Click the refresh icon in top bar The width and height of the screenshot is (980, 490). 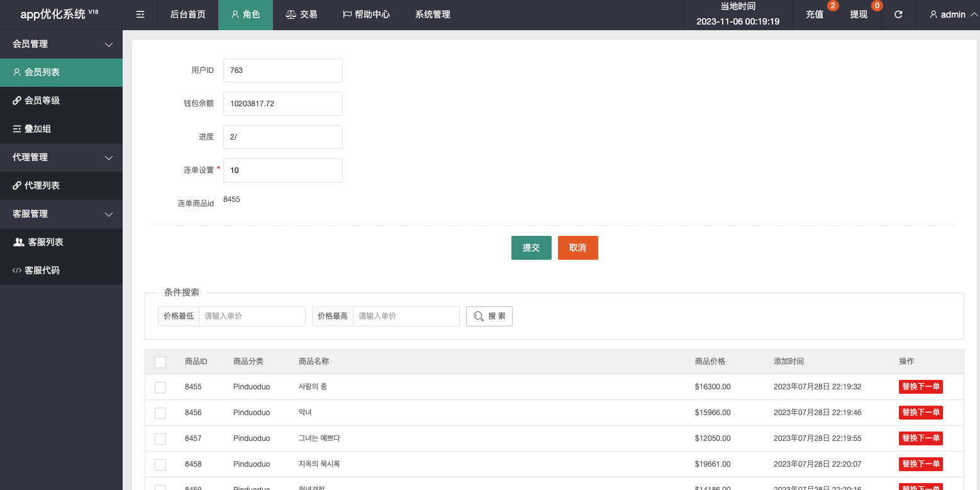(x=898, y=14)
